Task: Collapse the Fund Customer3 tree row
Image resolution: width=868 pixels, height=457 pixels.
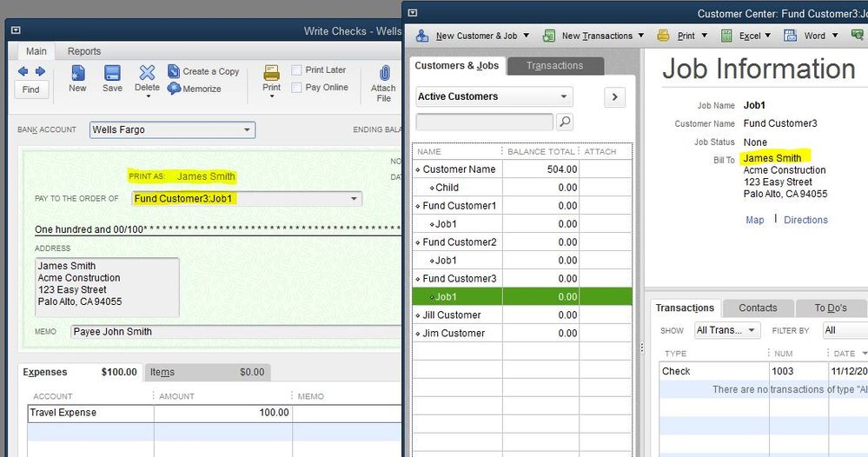Action: pos(418,279)
